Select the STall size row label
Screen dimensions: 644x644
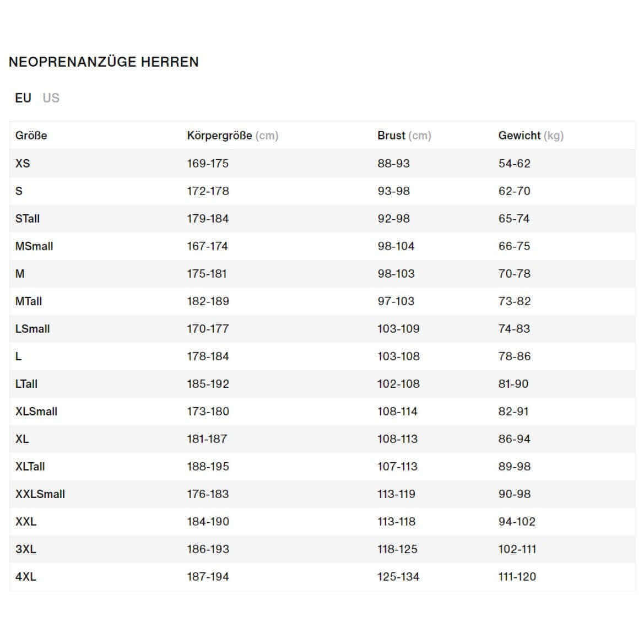point(28,219)
